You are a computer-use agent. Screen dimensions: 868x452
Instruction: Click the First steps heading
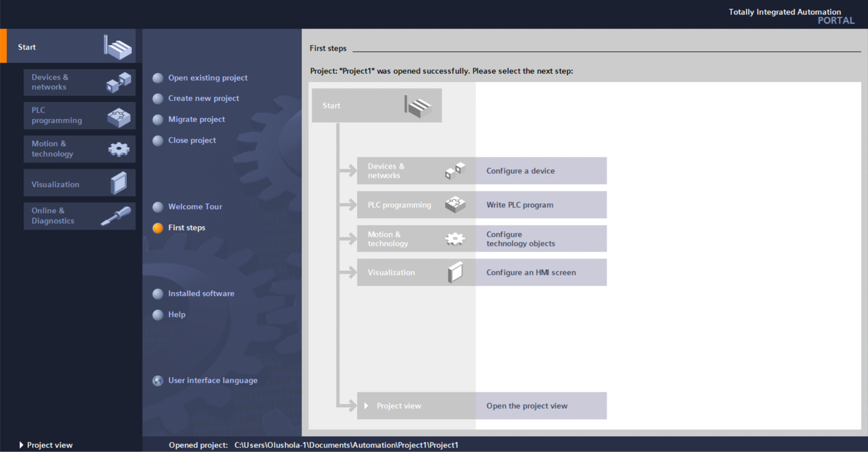click(x=328, y=48)
